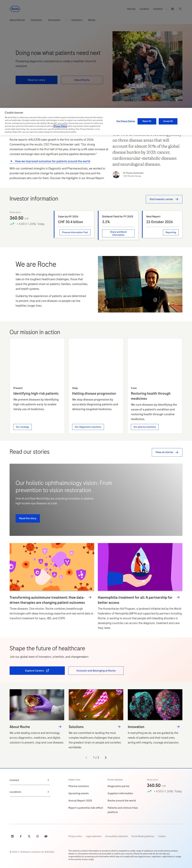Open footer Legal statement link
This screenshot has width=192, height=868.
coord(93,836)
